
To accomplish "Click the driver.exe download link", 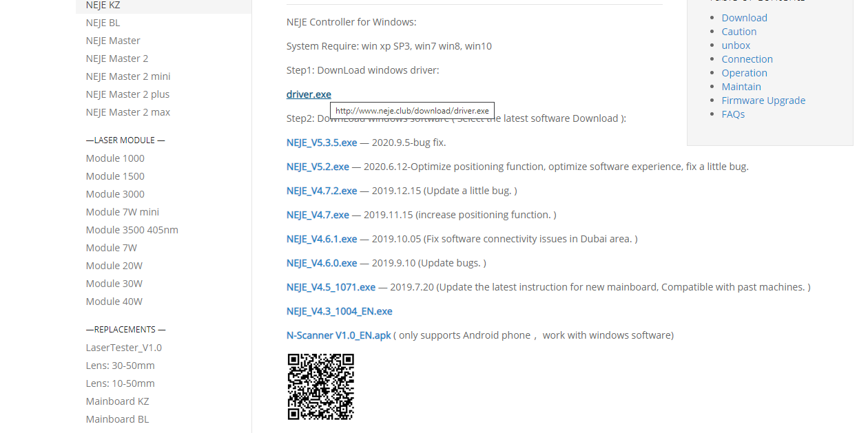I will tap(309, 94).
